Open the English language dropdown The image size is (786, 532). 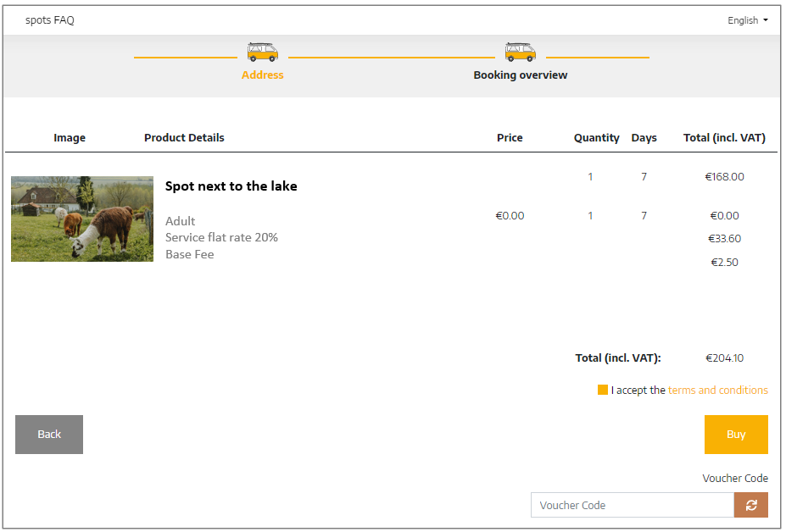point(747,20)
